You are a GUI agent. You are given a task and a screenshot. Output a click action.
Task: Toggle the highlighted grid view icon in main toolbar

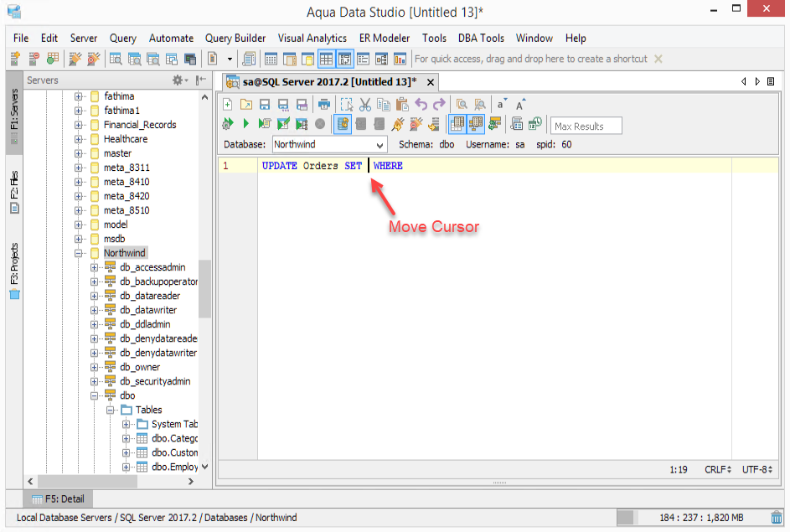[x=327, y=59]
